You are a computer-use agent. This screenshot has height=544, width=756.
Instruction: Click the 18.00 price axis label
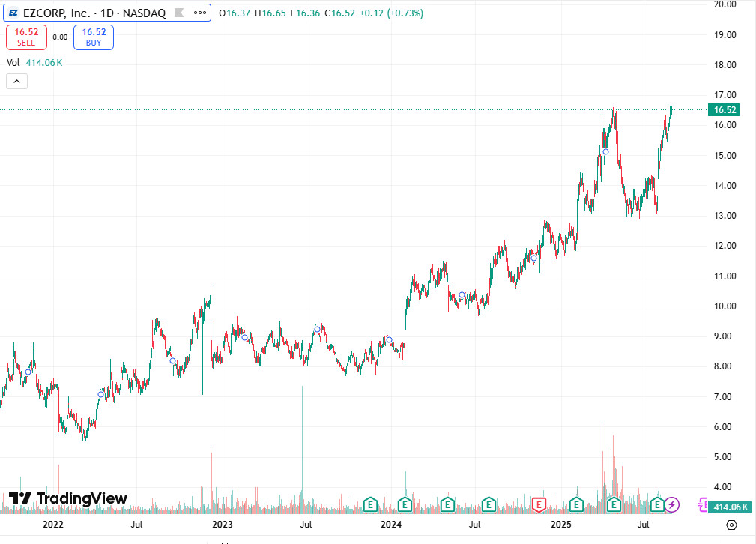pyautogui.click(x=725, y=65)
